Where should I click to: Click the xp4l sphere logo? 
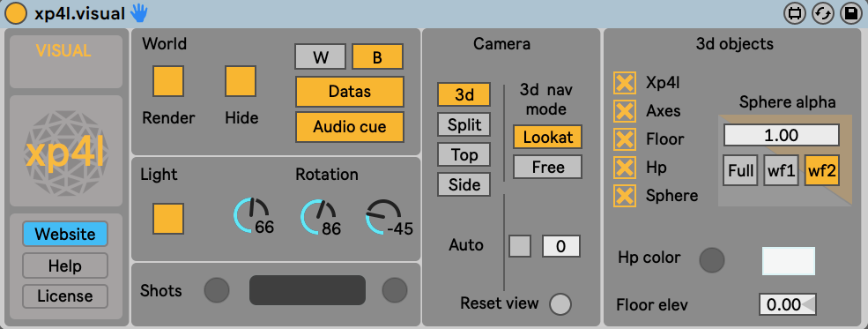66,151
